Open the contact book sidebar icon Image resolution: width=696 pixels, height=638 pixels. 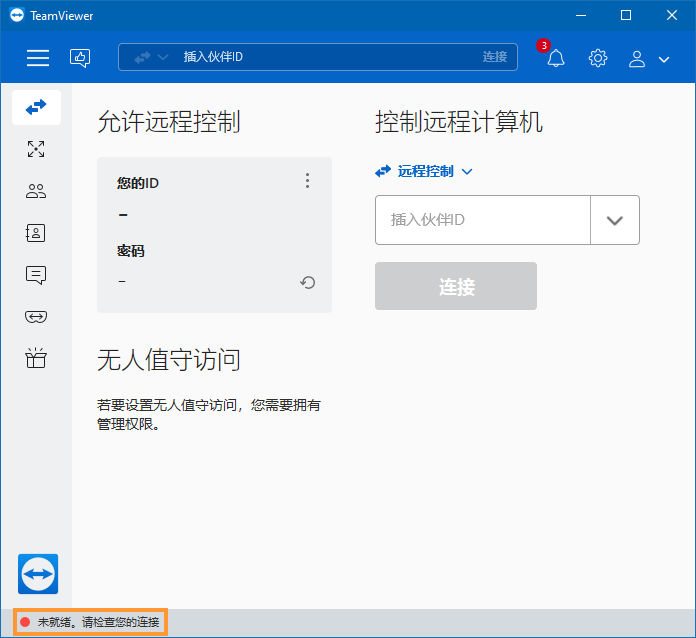(36, 233)
